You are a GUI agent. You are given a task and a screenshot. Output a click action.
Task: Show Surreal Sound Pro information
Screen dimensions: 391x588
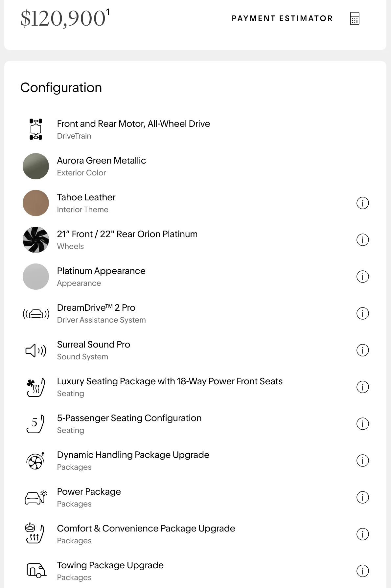(x=362, y=350)
